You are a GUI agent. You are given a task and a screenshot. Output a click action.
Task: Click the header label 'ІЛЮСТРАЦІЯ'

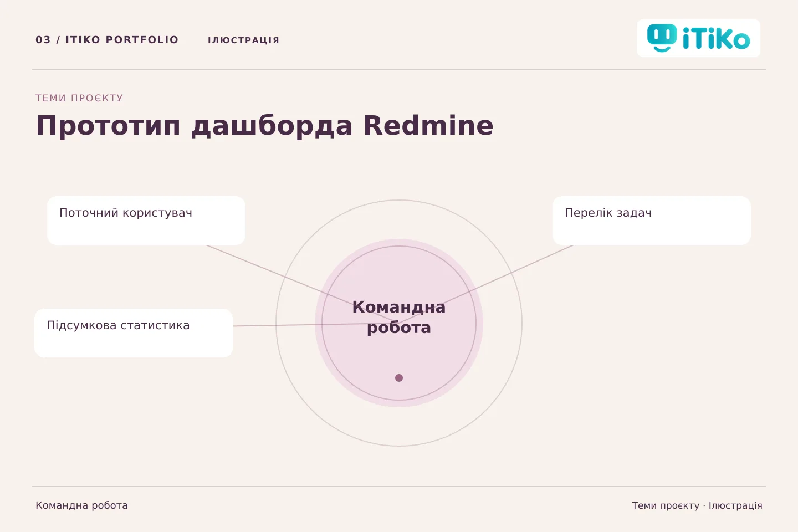click(244, 40)
